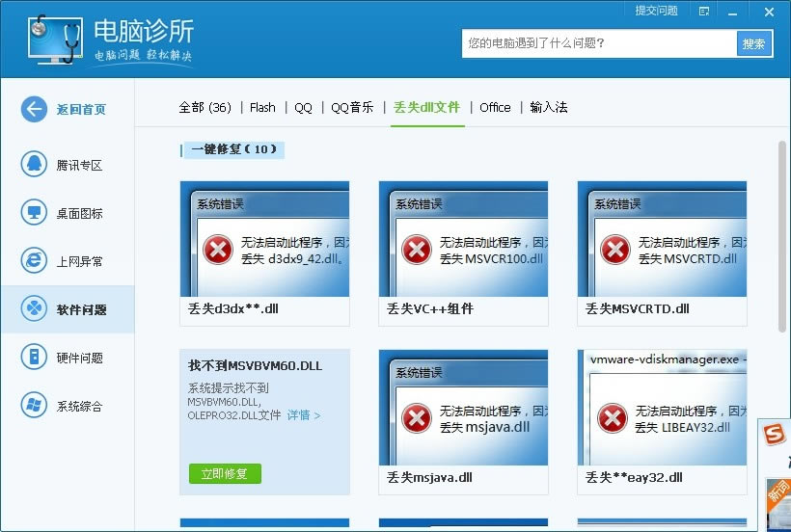Click the 系统综合 Windows icon
Screen dimensions: 791x532
tap(34, 406)
